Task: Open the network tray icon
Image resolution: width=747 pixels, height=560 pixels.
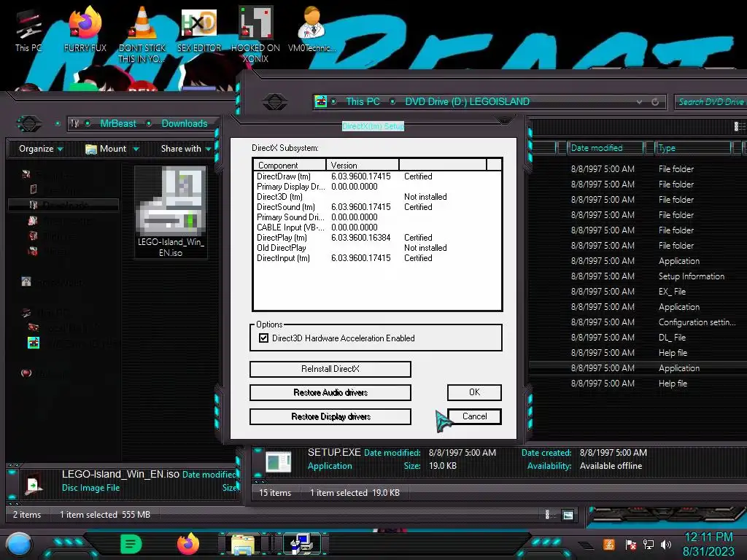Action: (x=649, y=544)
